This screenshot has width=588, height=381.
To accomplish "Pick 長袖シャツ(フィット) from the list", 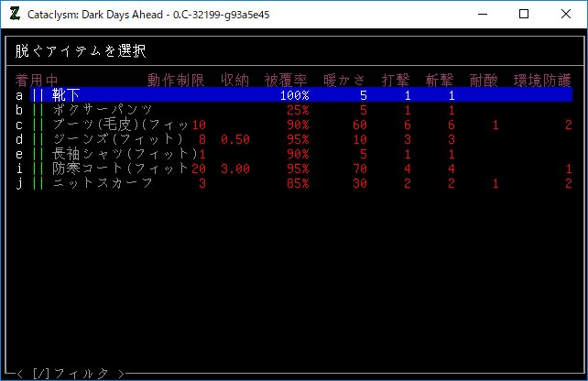I will coord(119,154).
